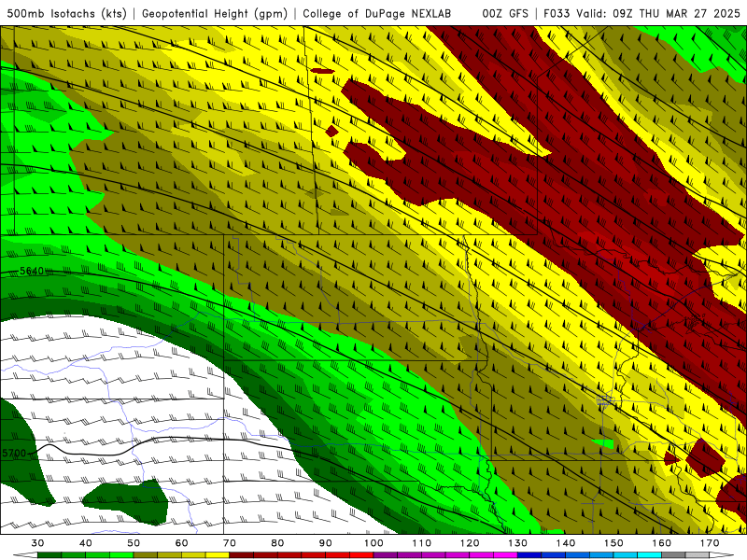Click the 150 label on the color scale
The width and height of the screenshot is (747, 560).
(x=613, y=543)
